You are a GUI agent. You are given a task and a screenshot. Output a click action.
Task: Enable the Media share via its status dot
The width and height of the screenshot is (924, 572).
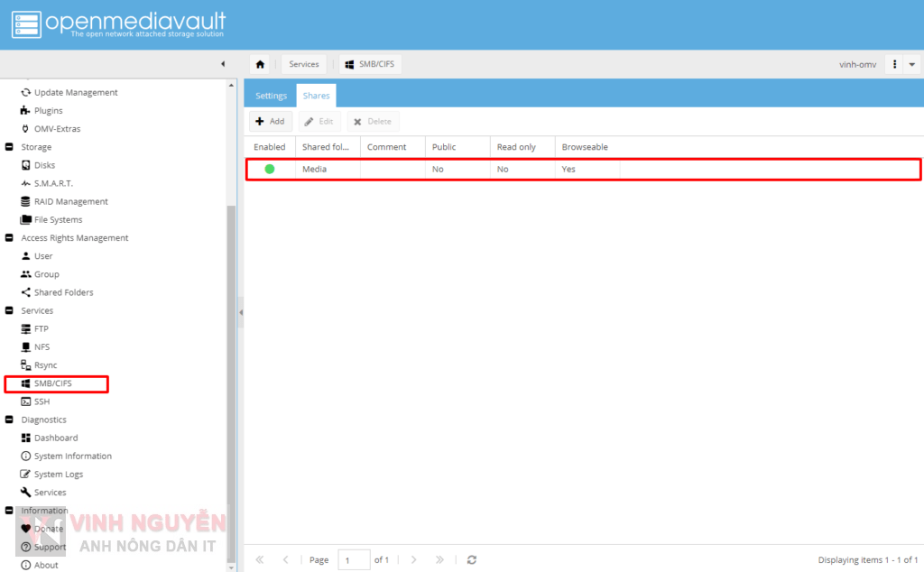(x=268, y=169)
